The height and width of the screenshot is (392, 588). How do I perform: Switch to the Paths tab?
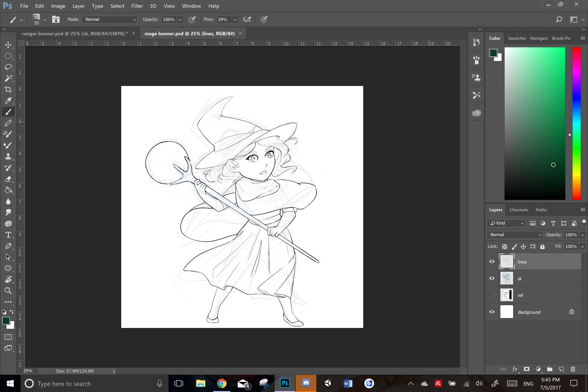541,210
